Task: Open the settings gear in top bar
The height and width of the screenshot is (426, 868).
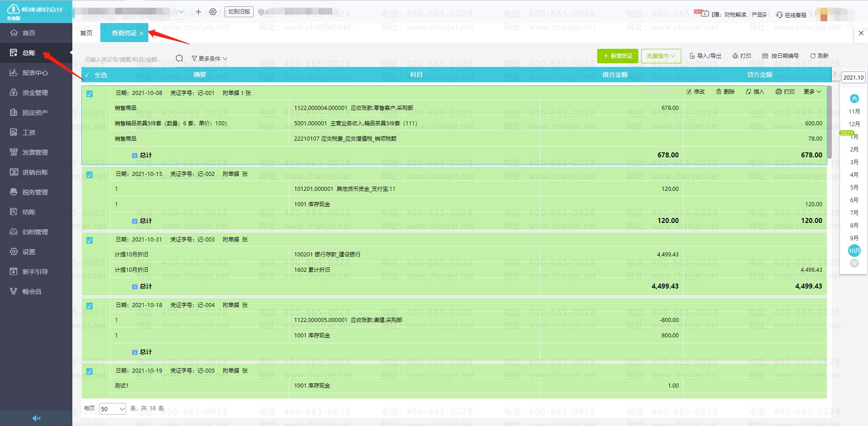Action: coord(213,12)
